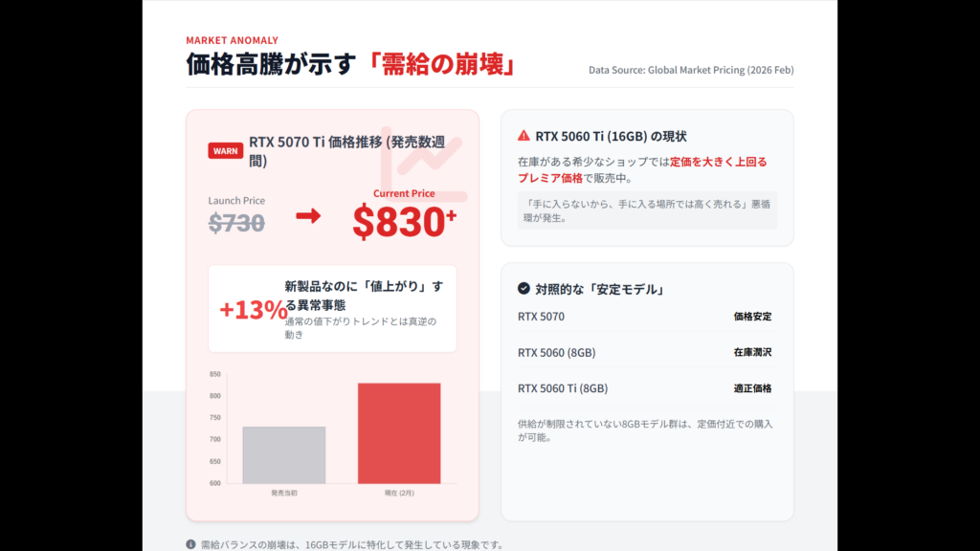The width and height of the screenshot is (980, 551).
Task: Click the gray quote box about 悪循環
Action: pos(647,210)
